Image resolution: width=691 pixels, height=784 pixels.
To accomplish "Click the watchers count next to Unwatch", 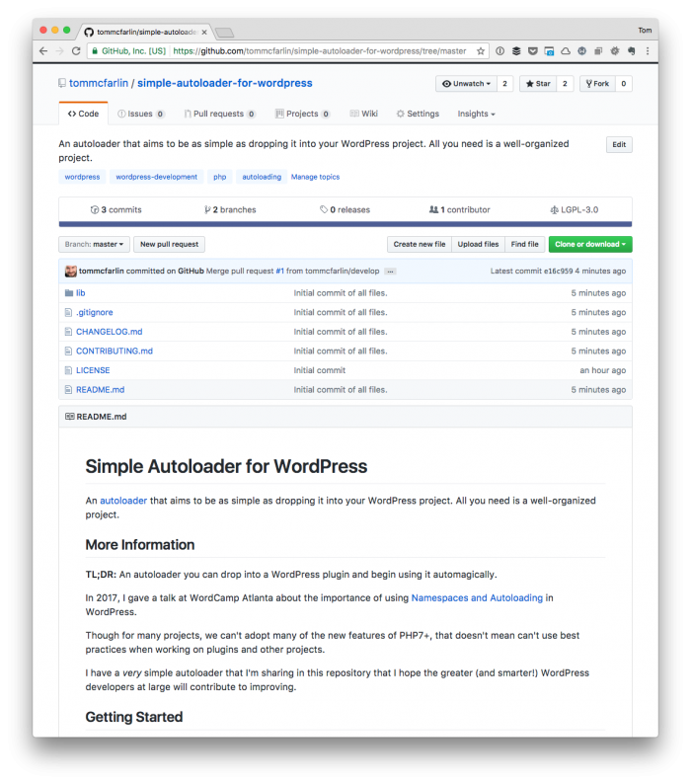I will tap(504, 84).
